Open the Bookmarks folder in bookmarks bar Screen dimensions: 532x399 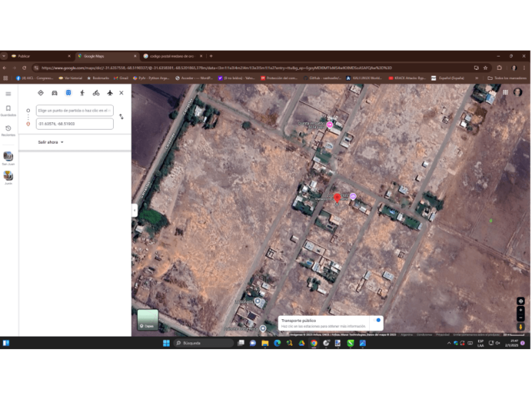pyautogui.click(x=98, y=78)
